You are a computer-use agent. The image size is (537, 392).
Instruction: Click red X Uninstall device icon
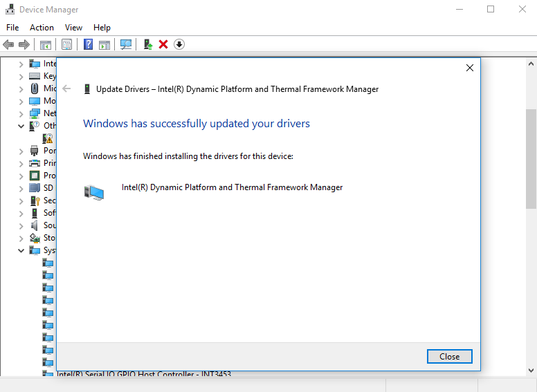(x=163, y=44)
